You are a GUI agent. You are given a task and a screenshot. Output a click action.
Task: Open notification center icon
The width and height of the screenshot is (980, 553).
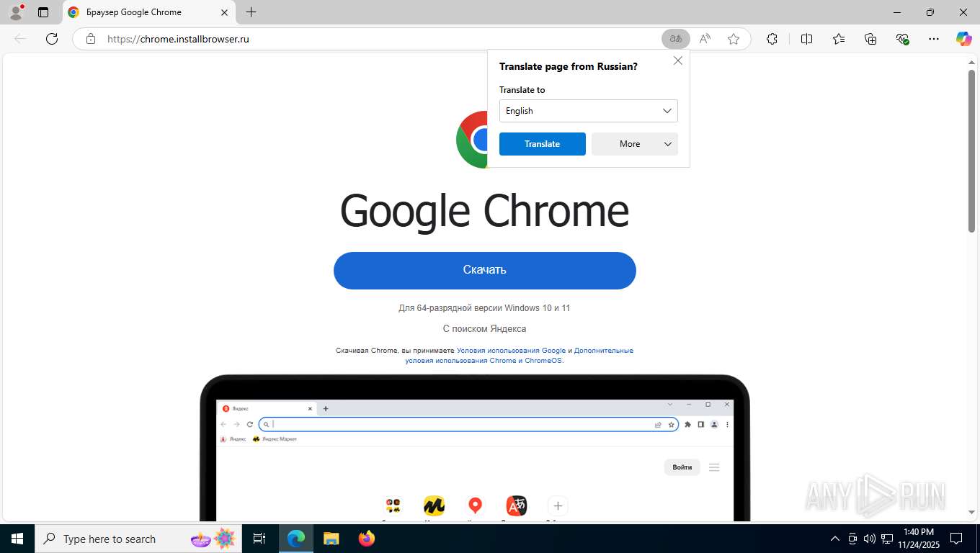[956, 539]
